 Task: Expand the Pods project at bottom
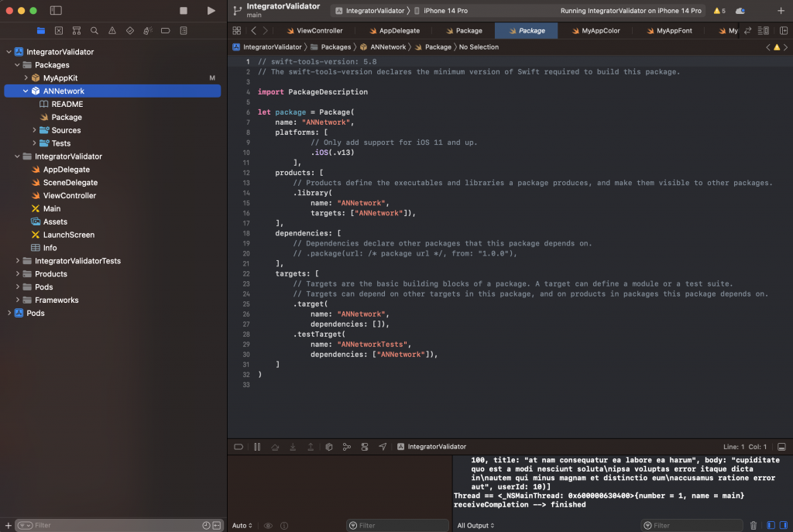[x=9, y=313]
